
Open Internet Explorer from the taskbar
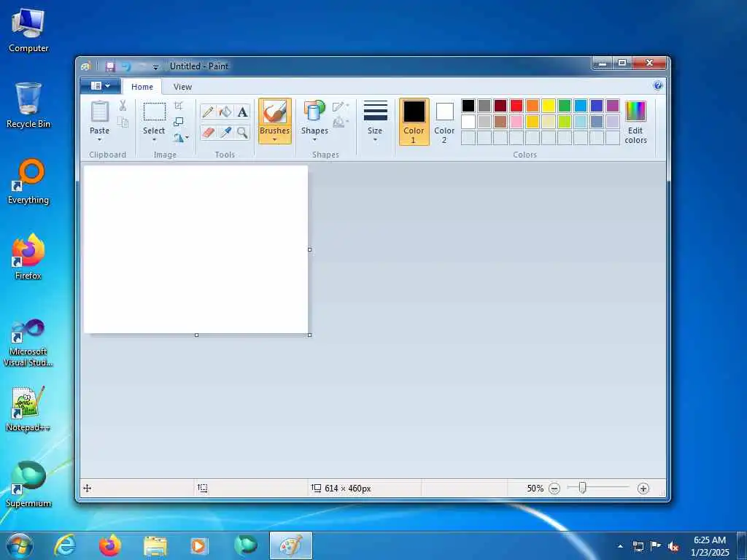[x=65, y=545]
